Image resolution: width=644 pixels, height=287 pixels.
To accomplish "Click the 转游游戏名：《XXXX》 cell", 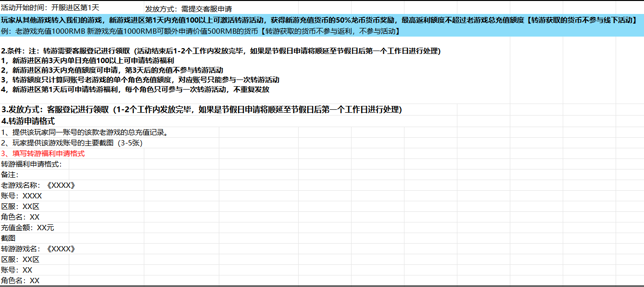I will click(38, 249).
